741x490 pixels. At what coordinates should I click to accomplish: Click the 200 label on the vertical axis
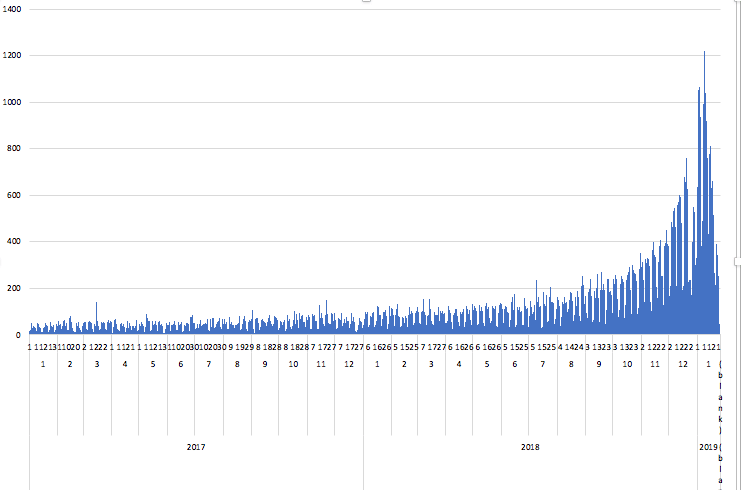click(x=15, y=289)
